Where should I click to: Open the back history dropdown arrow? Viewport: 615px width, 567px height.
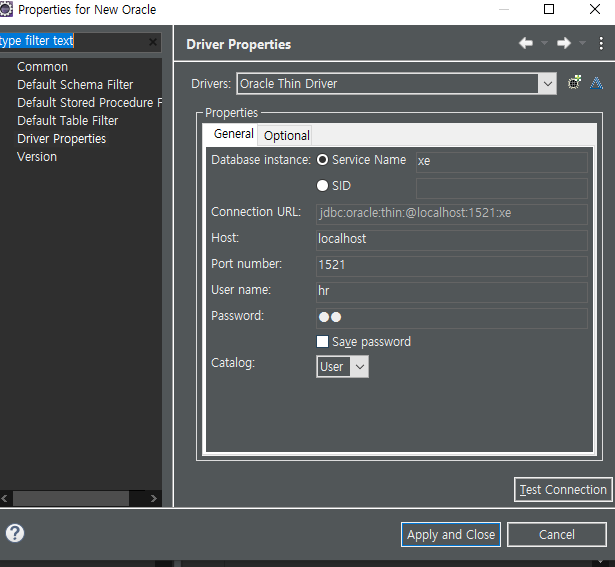pyautogui.click(x=544, y=43)
